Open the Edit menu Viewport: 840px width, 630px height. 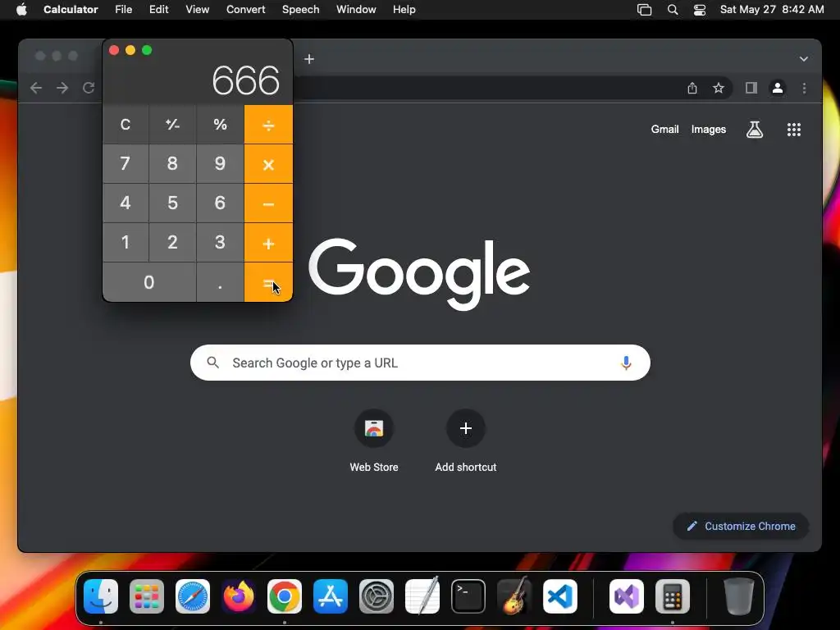158,10
